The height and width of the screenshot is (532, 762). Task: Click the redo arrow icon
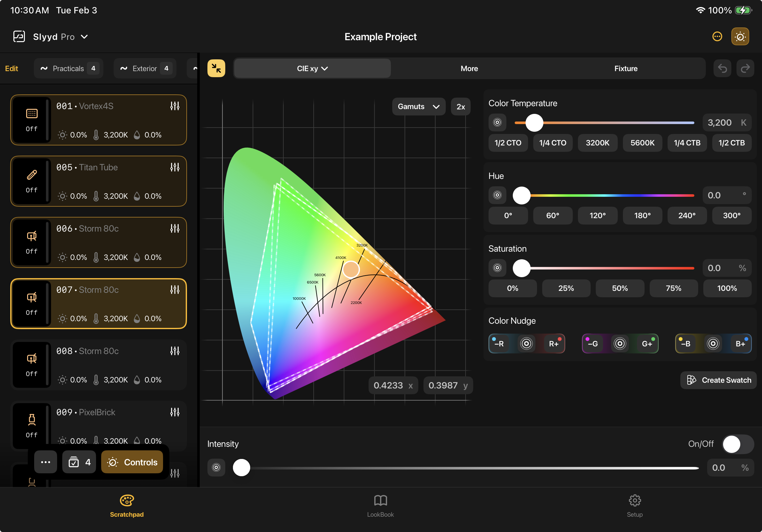click(x=745, y=69)
